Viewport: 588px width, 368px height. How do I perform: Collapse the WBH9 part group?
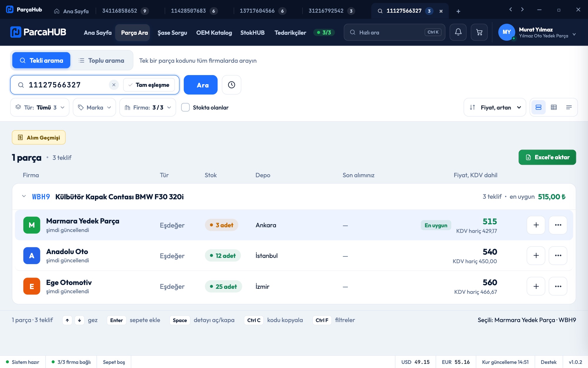pos(24,196)
